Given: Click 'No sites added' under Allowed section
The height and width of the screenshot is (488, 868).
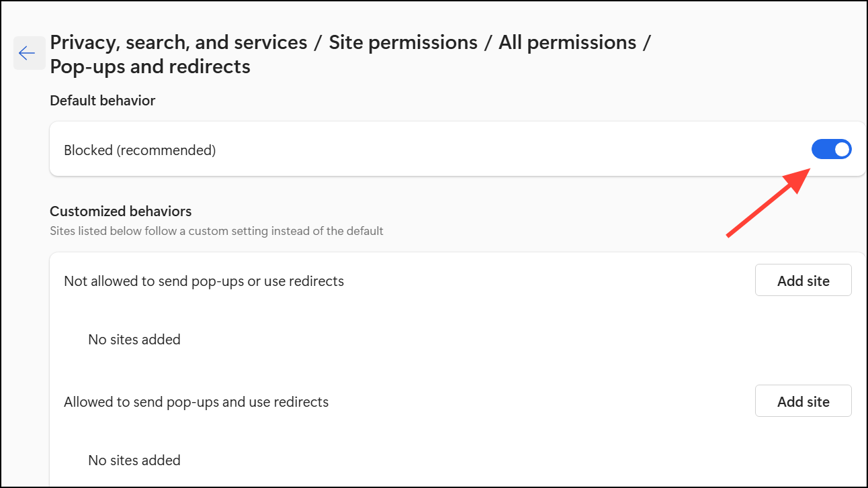Looking at the screenshot, I should tap(134, 460).
